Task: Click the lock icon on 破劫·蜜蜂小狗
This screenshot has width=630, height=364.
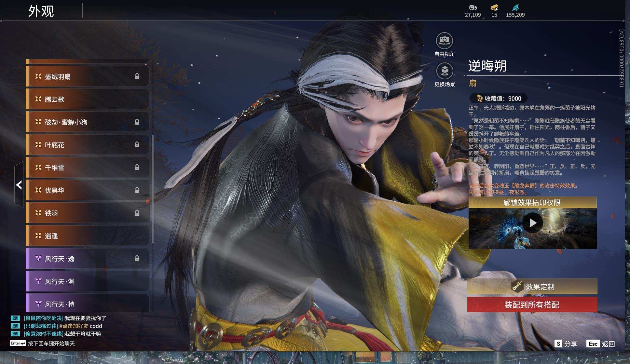Action: coord(137,122)
